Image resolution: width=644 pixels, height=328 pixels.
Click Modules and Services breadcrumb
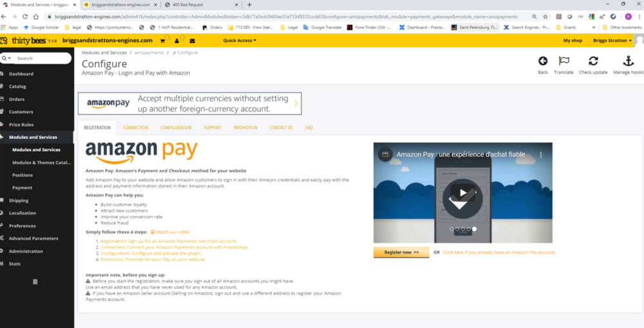tap(104, 53)
